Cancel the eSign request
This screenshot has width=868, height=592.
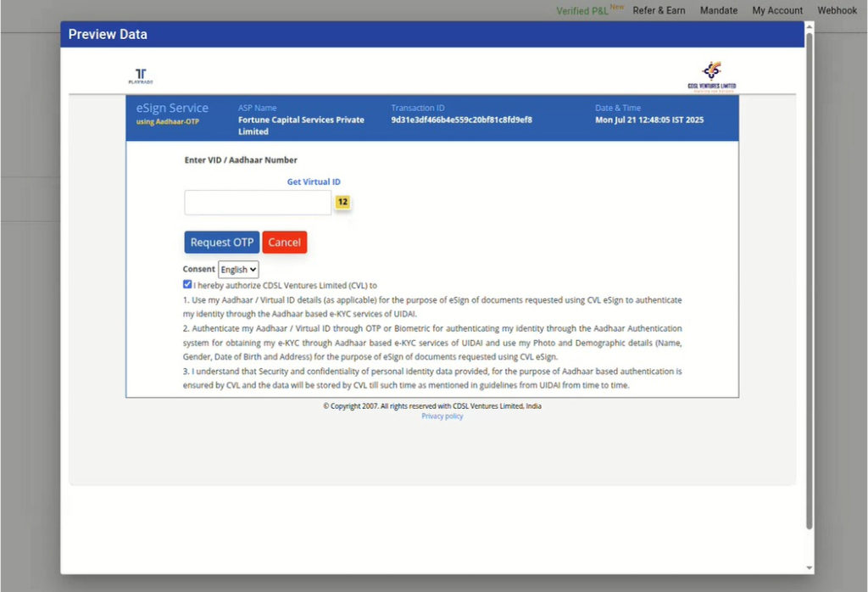point(285,242)
